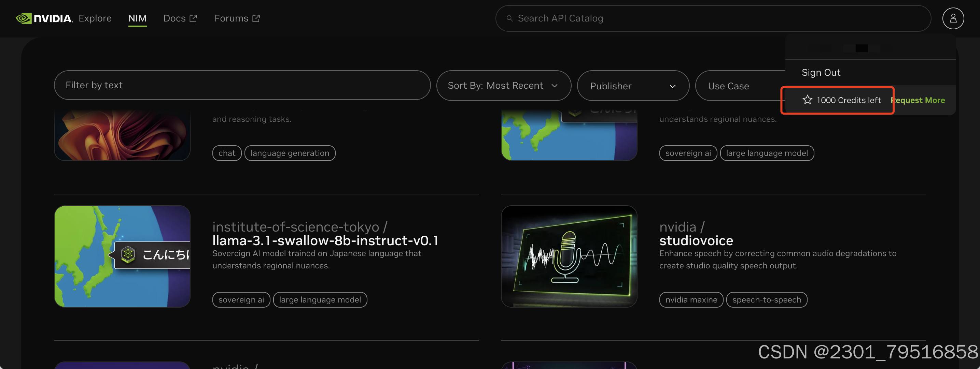The image size is (980, 369).
Task: Click large language model tag under llama-3.1-swallow-8b
Action: point(320,300)
